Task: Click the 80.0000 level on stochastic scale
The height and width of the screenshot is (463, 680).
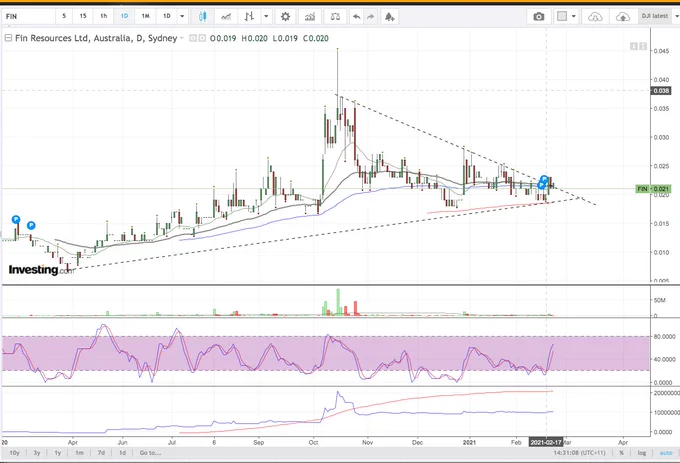Action: tap(664, 337)
